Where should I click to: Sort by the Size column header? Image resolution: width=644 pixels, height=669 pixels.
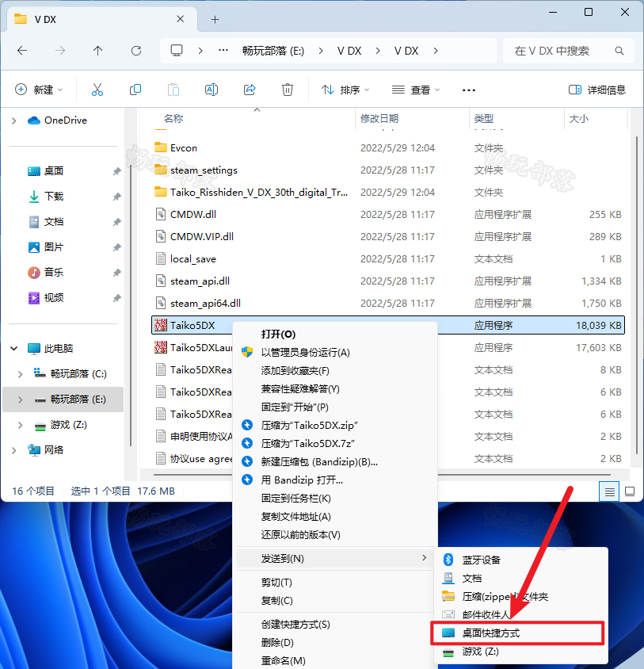click(579, 118)
